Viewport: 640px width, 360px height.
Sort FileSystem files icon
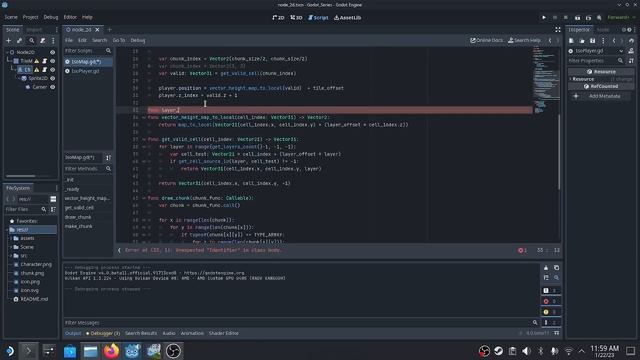point(53,209)
